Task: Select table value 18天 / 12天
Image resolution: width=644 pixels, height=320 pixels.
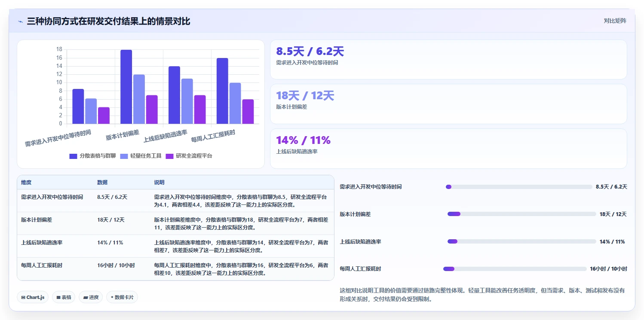Action: click(x=111, y=219)
